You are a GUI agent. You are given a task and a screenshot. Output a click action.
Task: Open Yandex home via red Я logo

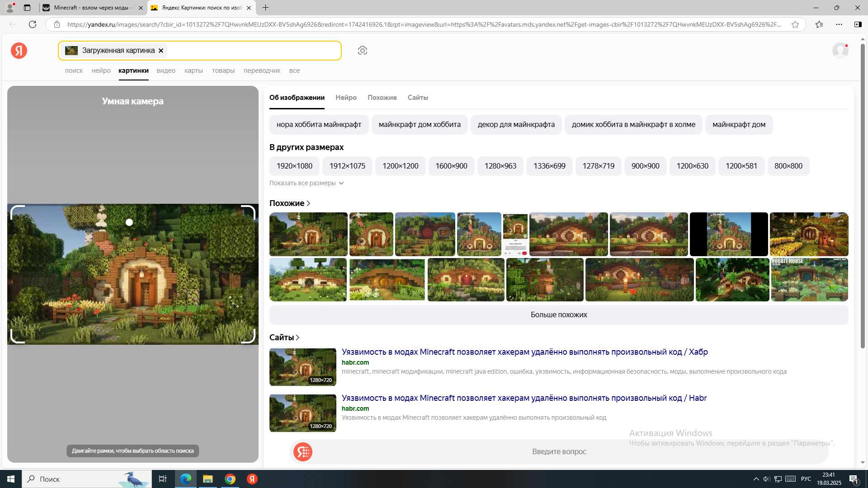(x=19, y=51)
